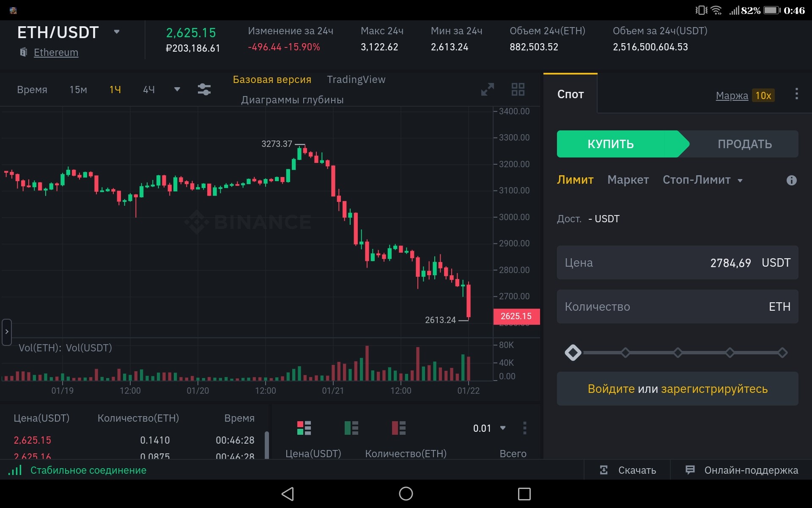Switch to ПРОДАТЬ sell mode

pos(744,144)
